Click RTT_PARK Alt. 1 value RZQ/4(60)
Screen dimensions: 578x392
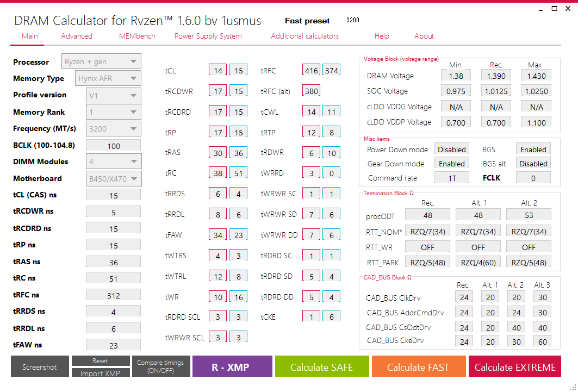(x=478, y=262)
